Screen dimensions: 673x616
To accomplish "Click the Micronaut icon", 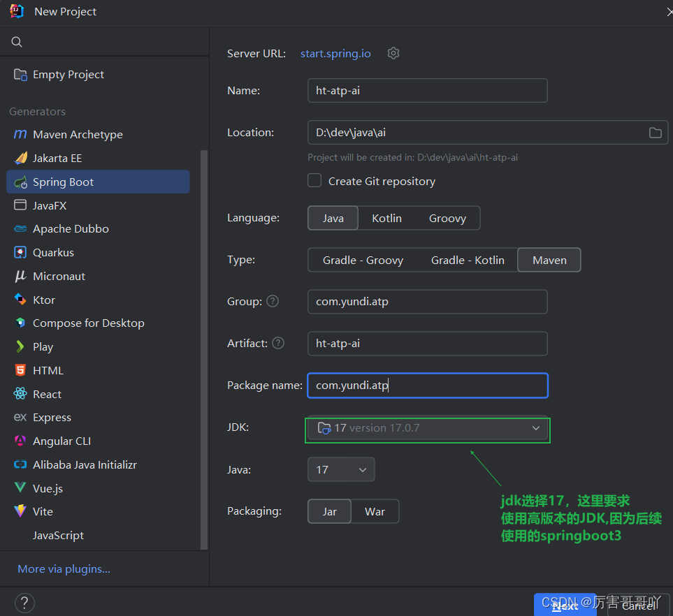I will [x=20, y=276].
